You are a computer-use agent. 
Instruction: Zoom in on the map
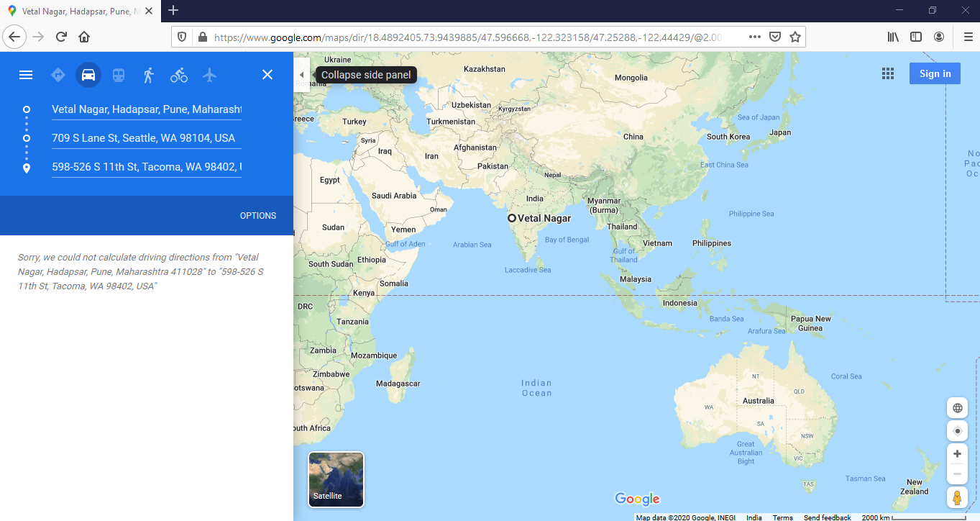point(957,454)
